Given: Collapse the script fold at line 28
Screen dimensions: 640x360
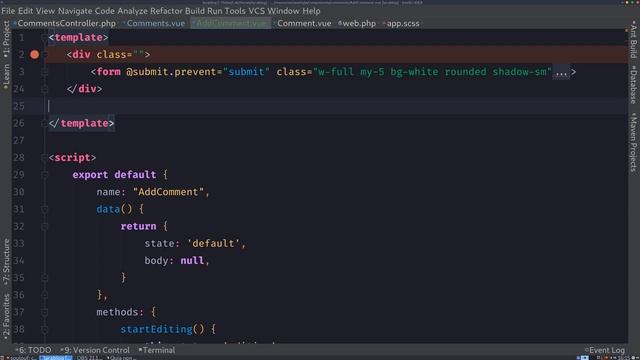Looking at the screenshot, I should [x=44, y=158].
